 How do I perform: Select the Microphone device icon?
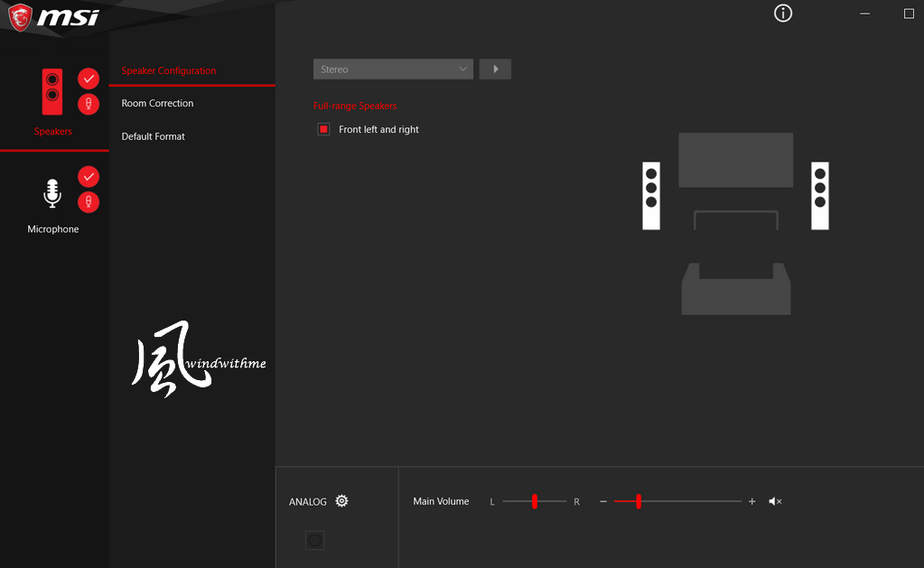[x=52, y=193]
